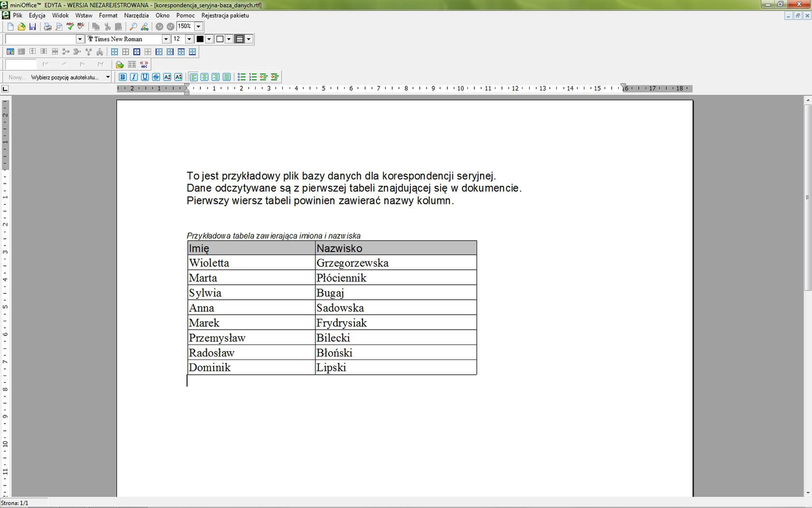Apply the top border to the cell
This screenshot has height=508, width=812.
[x=181, y=52]
